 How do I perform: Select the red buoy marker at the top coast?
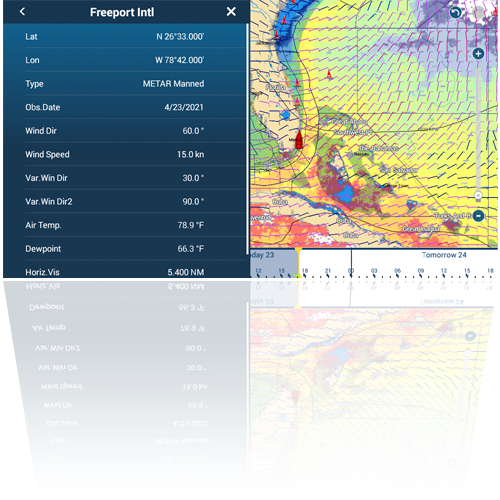(284, 20)
